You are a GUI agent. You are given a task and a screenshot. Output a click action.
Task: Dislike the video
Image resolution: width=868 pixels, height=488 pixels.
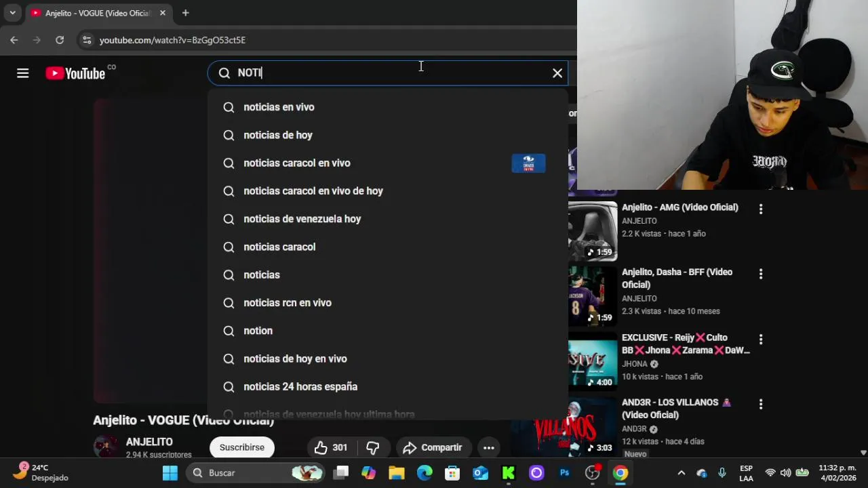click(x=373, y=447)
